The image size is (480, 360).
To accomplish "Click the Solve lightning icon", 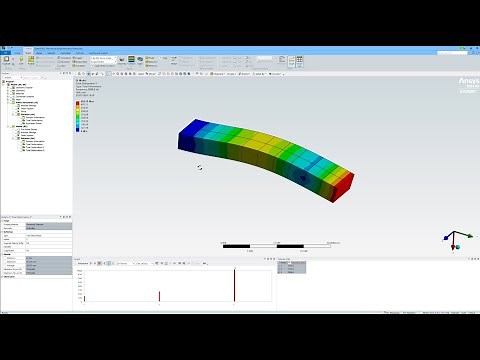I will pos(21,60).
